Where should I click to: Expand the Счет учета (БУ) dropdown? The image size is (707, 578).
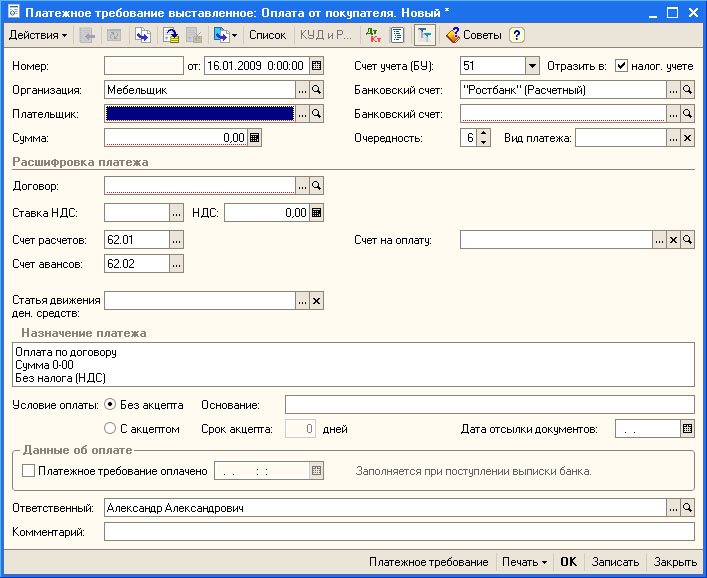point(532,66)
